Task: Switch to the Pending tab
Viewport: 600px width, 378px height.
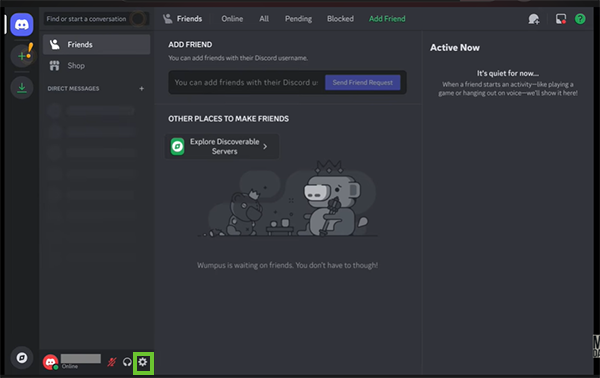Action: click(298, 19)
